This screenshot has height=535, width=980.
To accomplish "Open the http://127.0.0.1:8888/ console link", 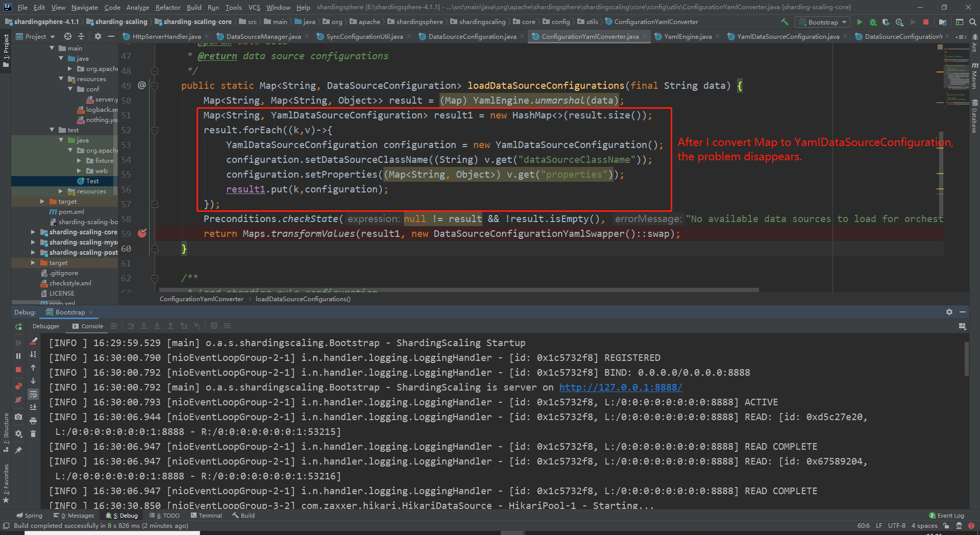I will 620,387.
